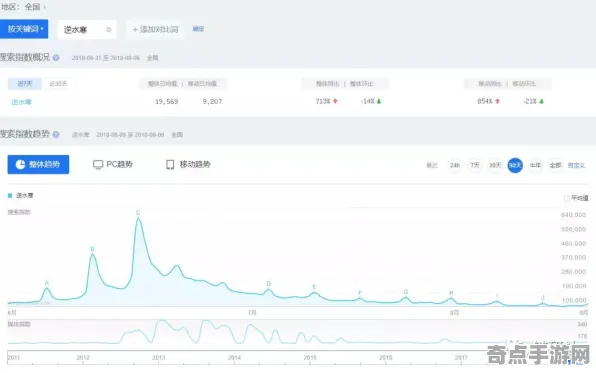Click chart marker D

click(269, 284)
